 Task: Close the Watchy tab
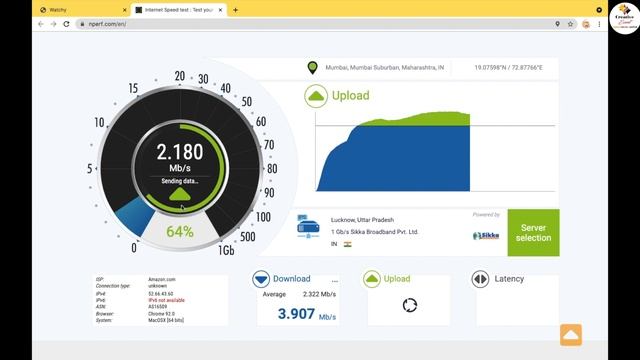pos(124,10)
